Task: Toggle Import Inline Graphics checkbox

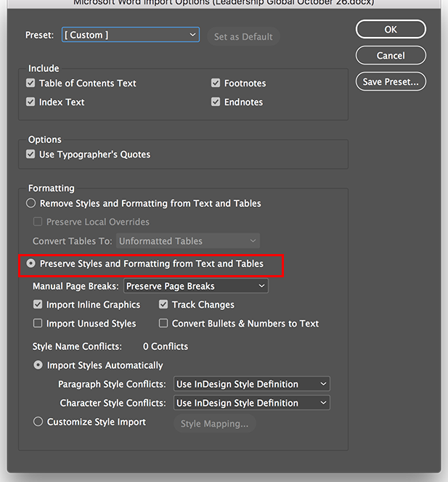Action: (38, 305)
